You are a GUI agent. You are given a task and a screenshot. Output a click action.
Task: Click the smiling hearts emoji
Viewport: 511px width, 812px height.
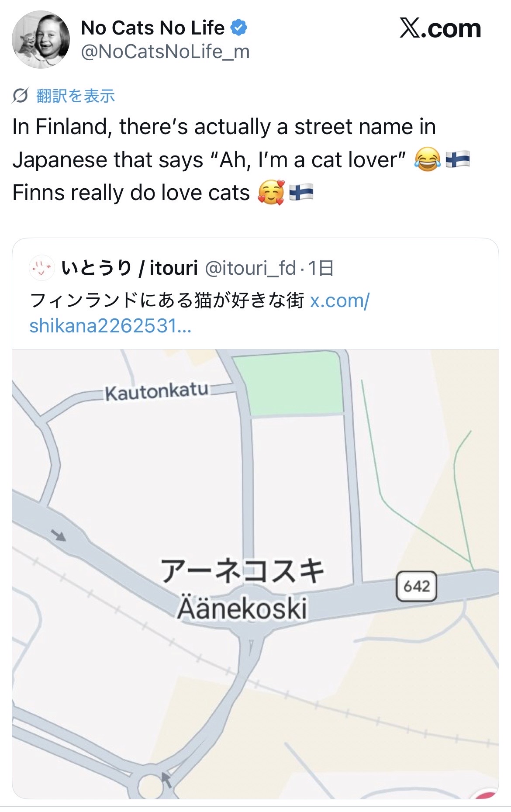[x=271, y=193]
